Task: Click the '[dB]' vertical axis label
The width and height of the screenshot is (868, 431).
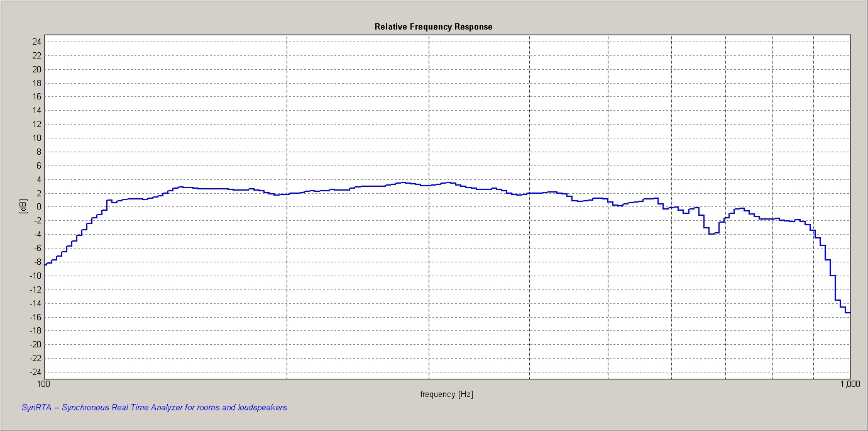Action: (x=23, y=206)
